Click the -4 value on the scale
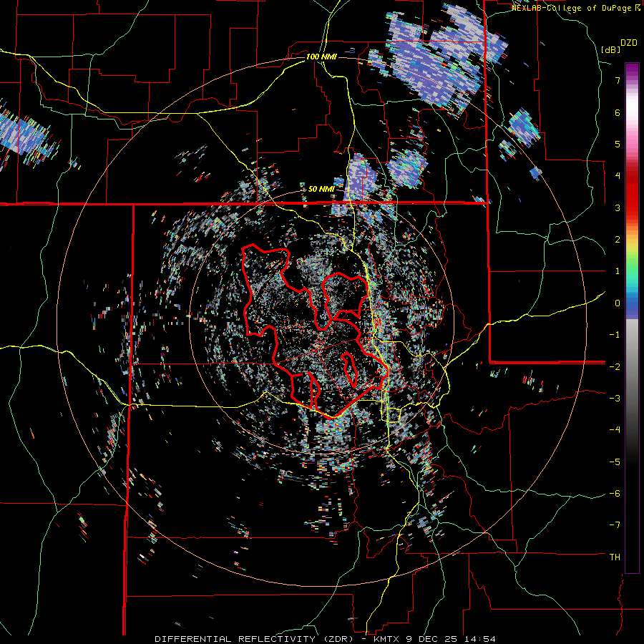Viewport: 644px width, 644px height. click(x=615, y=430)
